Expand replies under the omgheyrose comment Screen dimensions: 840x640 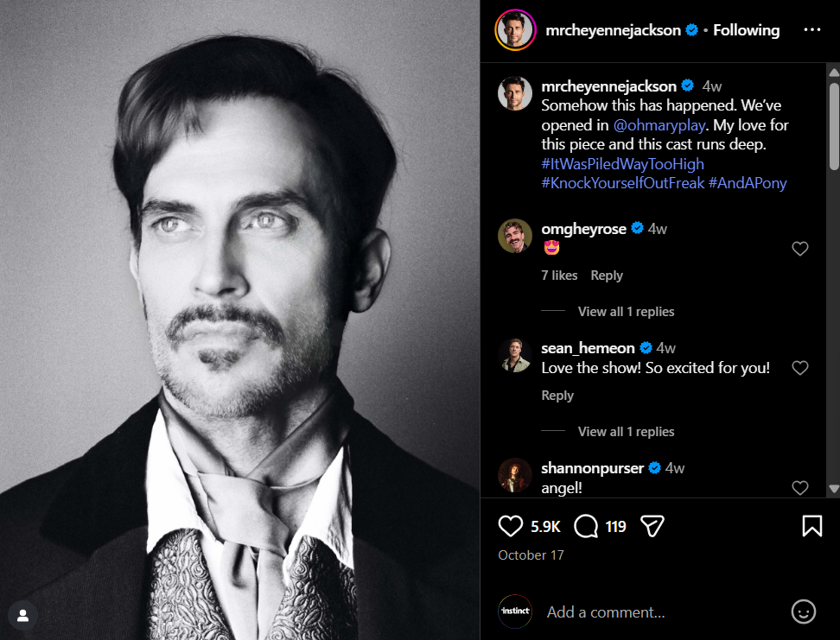click(626, 312)
